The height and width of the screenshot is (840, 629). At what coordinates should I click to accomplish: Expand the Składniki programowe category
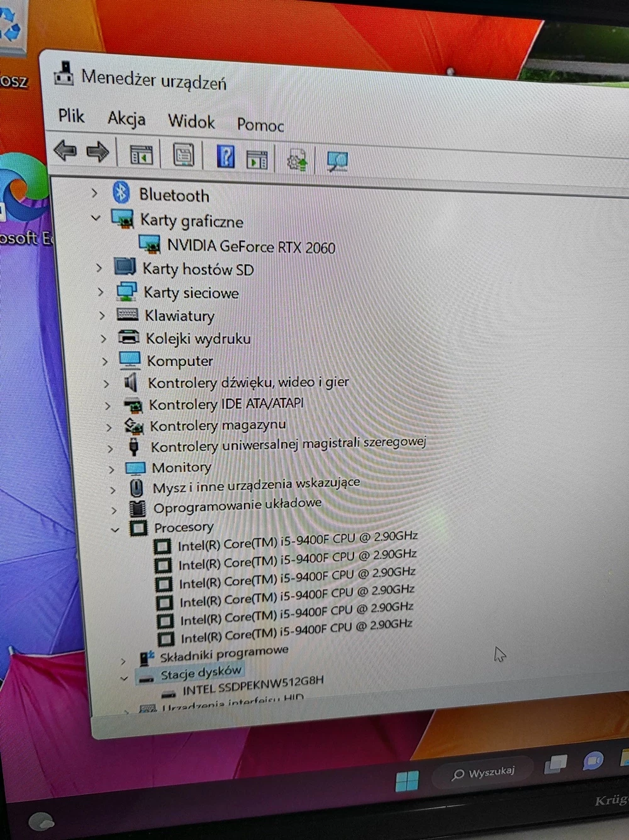(123, 660)
